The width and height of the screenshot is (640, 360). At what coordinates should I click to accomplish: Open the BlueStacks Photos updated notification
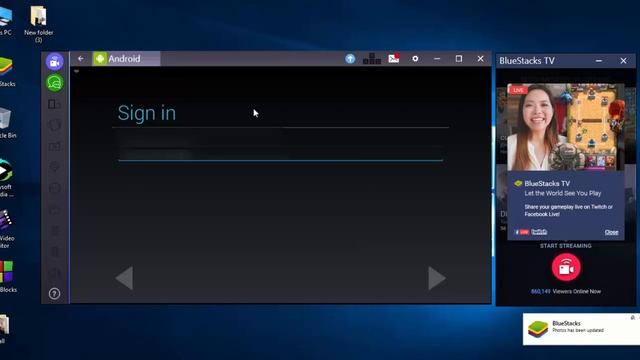[581, 329]
